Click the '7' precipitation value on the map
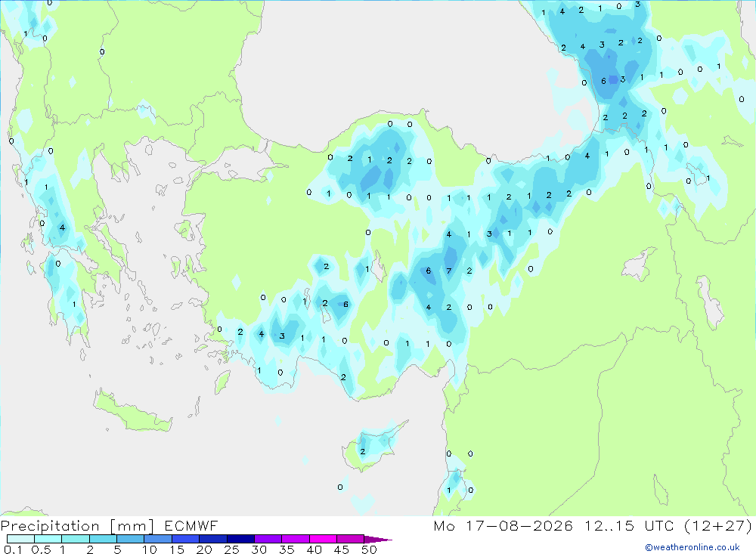The image size is (756, 554). tap(449, 271)
